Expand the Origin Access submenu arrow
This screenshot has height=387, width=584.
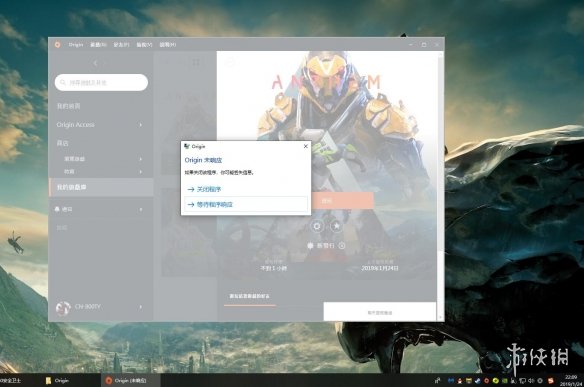140,125
